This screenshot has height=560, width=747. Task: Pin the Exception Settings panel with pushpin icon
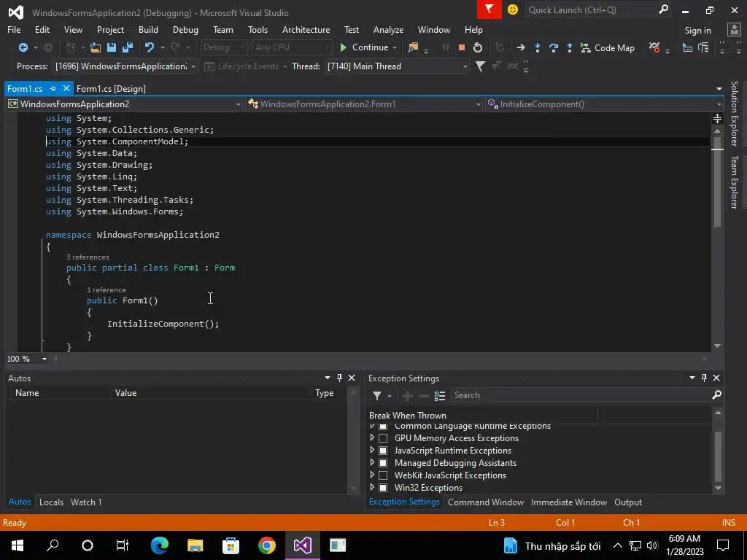(x=704, y=378)
